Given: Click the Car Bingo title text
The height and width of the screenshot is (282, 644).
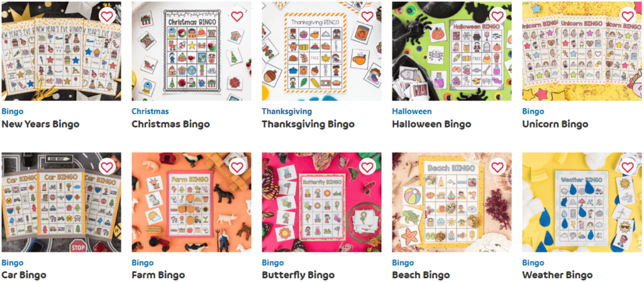Looking at the screenshot, I should pyautogui.click(x=24, y=274).
